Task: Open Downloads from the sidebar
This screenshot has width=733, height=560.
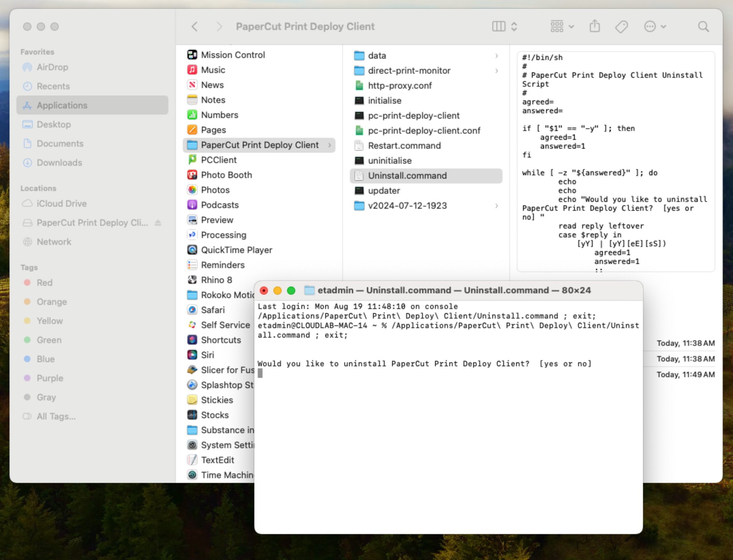Action: click(92, 163)
